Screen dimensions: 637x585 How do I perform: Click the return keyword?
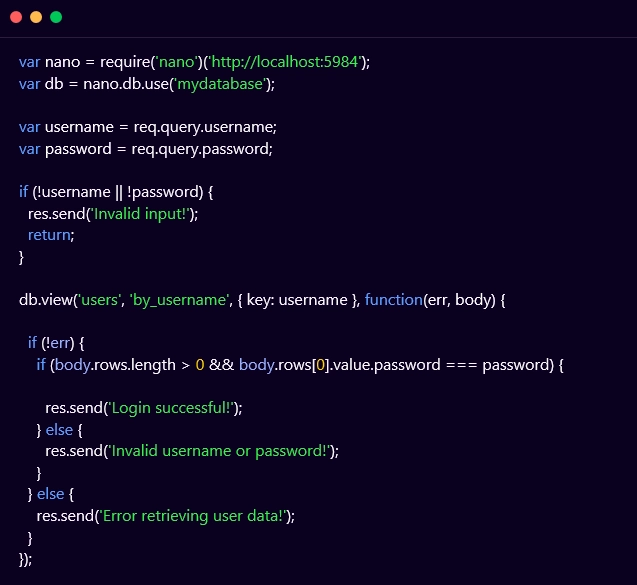pyautogui.click(x=50, y=235)
